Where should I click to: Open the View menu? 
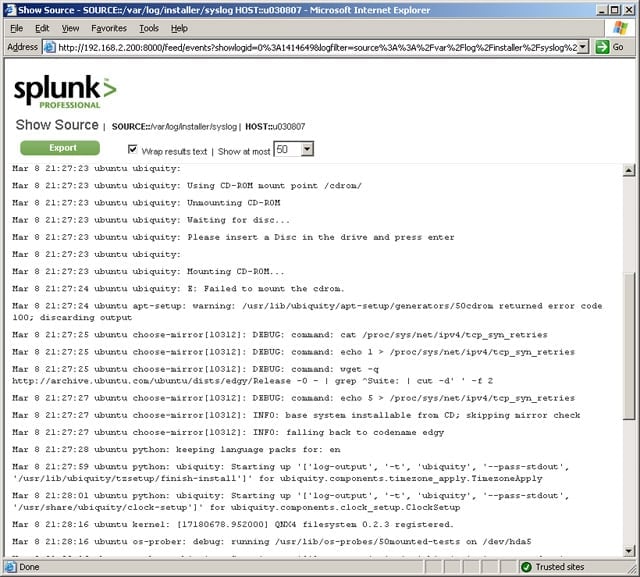click(70, 28)
